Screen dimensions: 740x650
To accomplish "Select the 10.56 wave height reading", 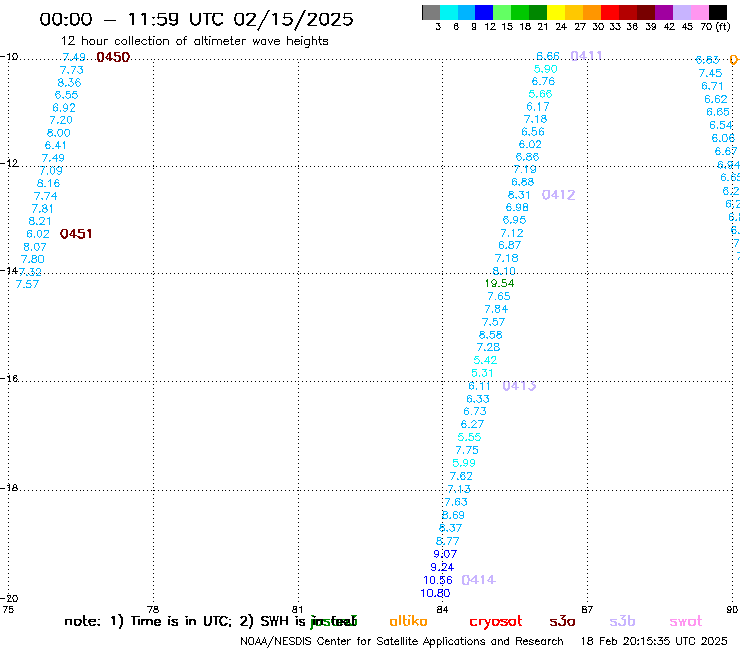I will (x=438, y=580).
